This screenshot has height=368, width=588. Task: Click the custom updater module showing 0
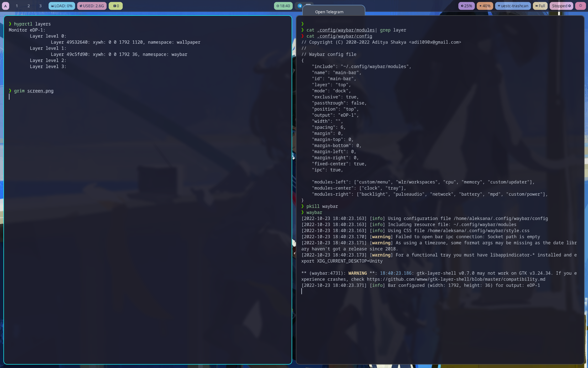point(115,6)
